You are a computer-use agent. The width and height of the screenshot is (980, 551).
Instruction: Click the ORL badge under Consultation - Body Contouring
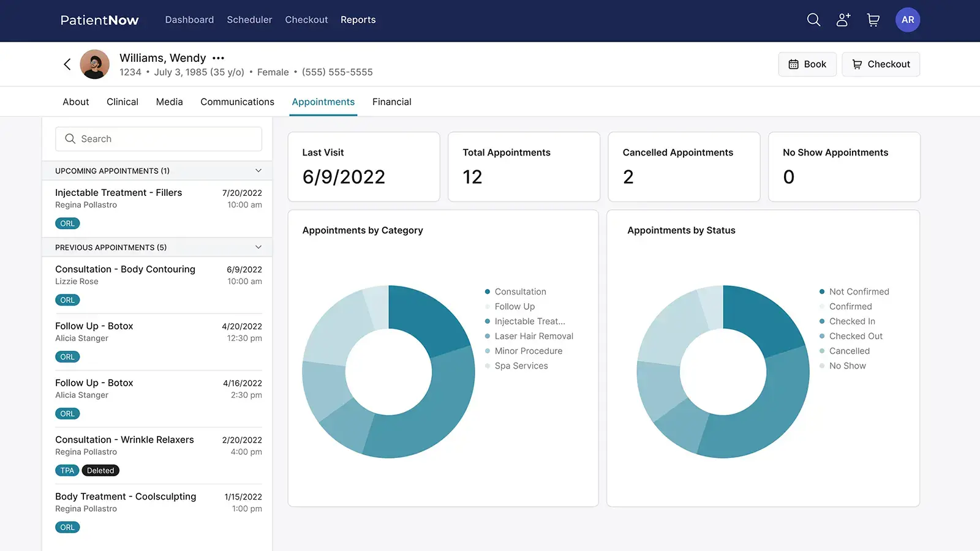67,300
